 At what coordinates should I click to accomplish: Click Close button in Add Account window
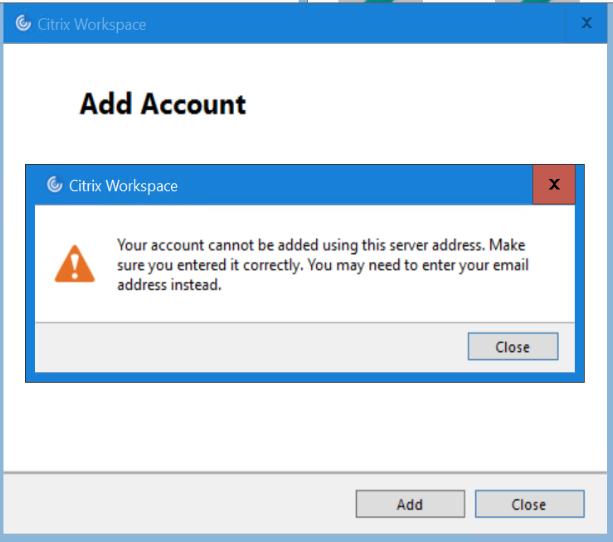point(530,504)
